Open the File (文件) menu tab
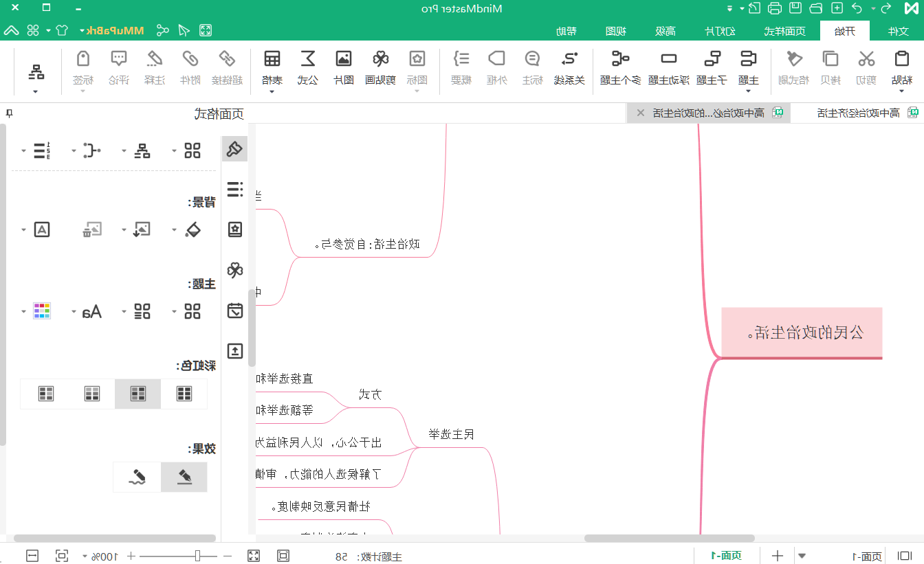Viewport: 924px width, 564px height. 899,31
